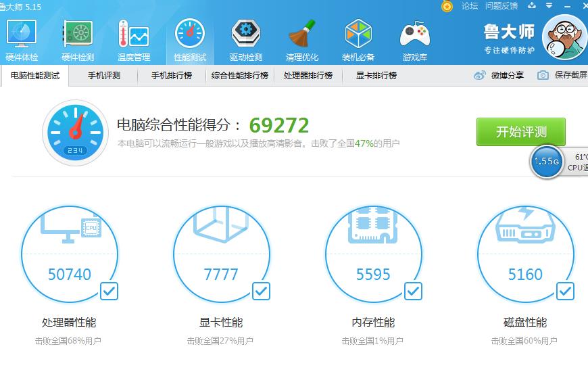The image size is (588, 374).
Task: Click the Weibo logo icon
Action: click(479, 75)
